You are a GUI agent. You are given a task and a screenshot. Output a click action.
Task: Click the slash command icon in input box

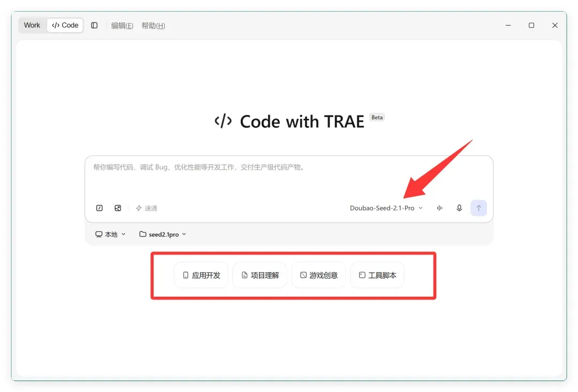[100, 208]
